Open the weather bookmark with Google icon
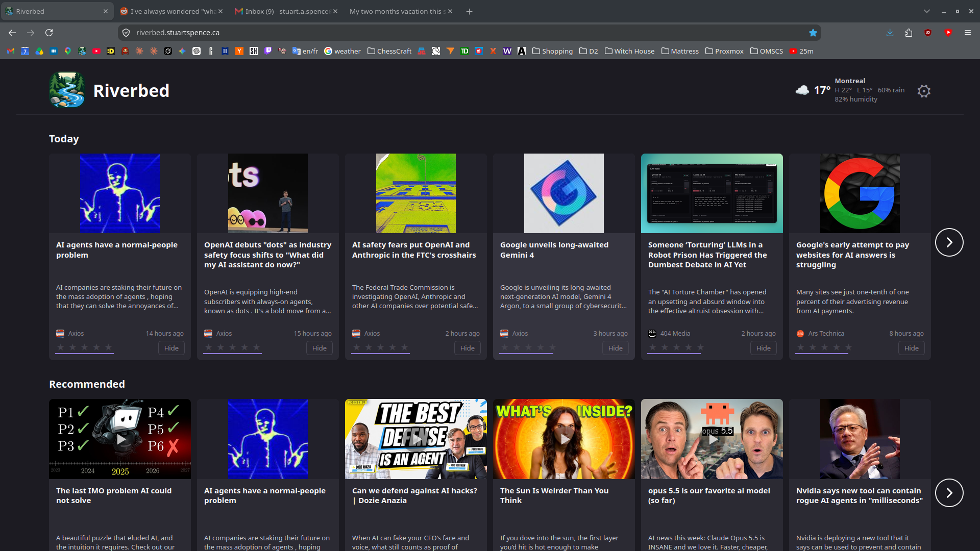Screen dimensions: 980x551 tap(342, 51)
